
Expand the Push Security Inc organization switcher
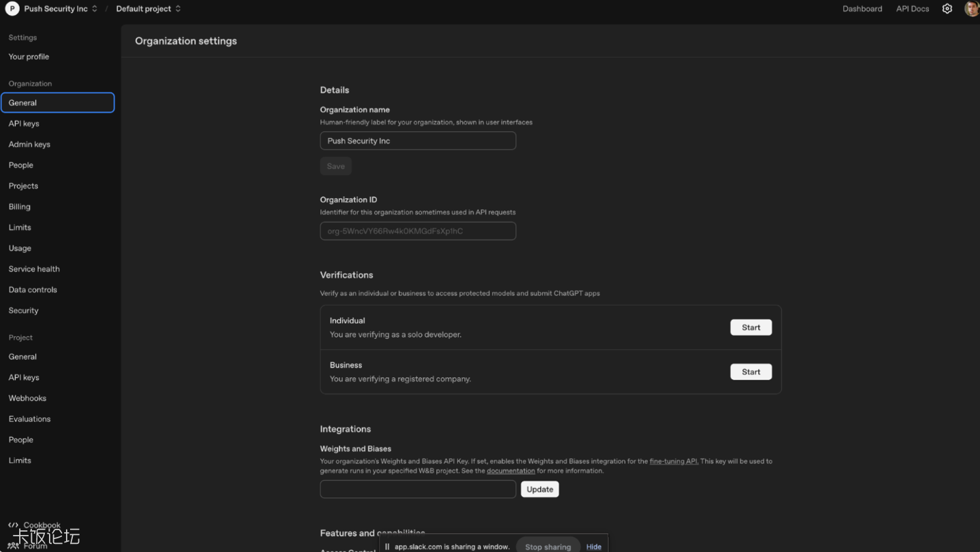(61, 9)
